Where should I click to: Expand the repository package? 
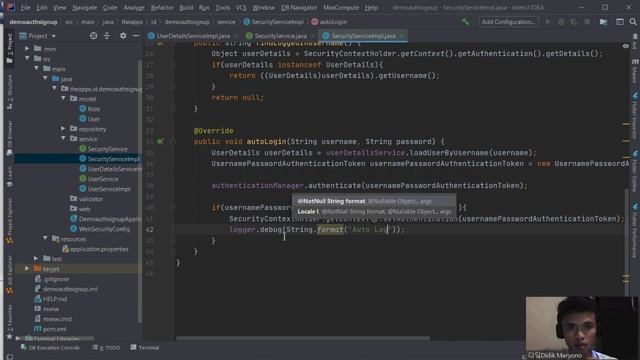point(63,129)
